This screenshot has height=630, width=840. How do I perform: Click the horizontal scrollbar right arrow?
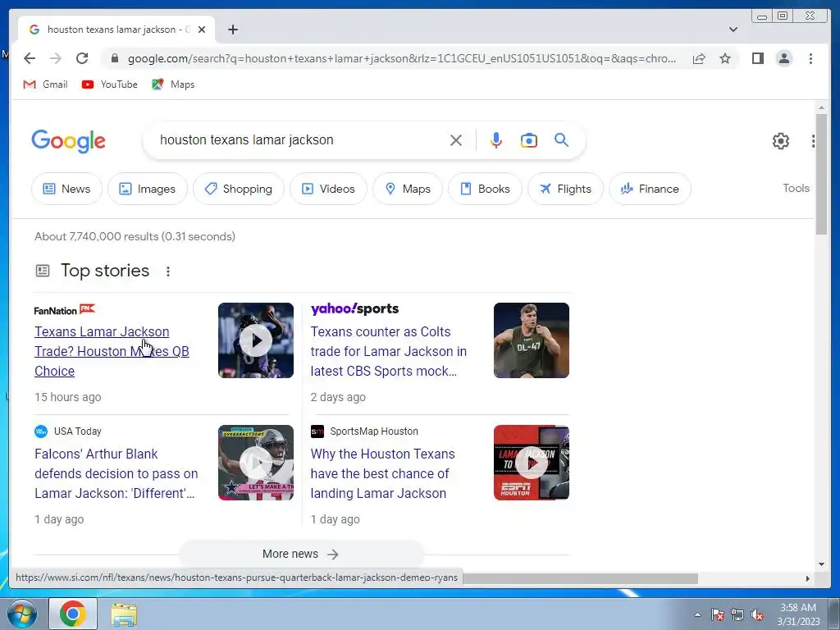808,578
